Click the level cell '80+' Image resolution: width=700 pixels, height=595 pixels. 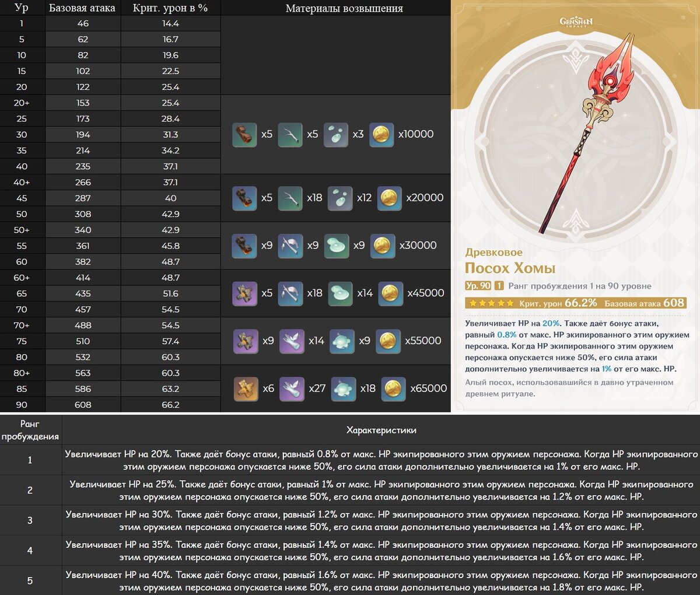[x=22, y=373]
